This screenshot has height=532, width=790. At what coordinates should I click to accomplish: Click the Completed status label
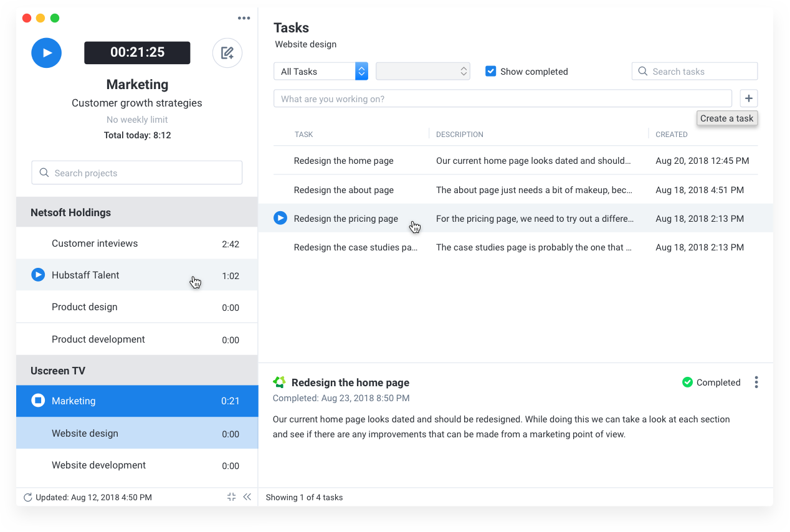718,382
